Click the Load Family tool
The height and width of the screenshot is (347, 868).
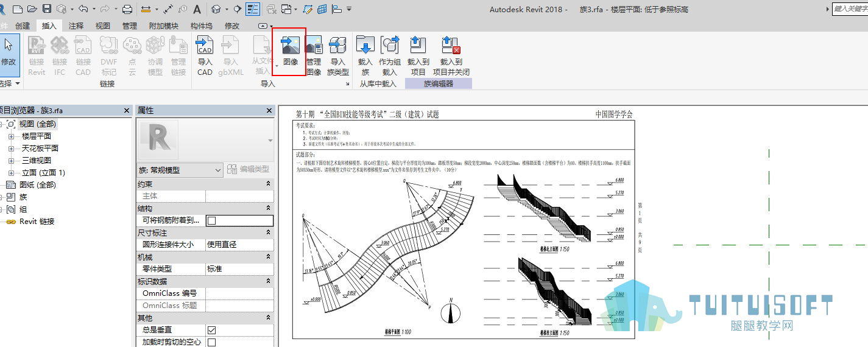(x=365, y=55)
